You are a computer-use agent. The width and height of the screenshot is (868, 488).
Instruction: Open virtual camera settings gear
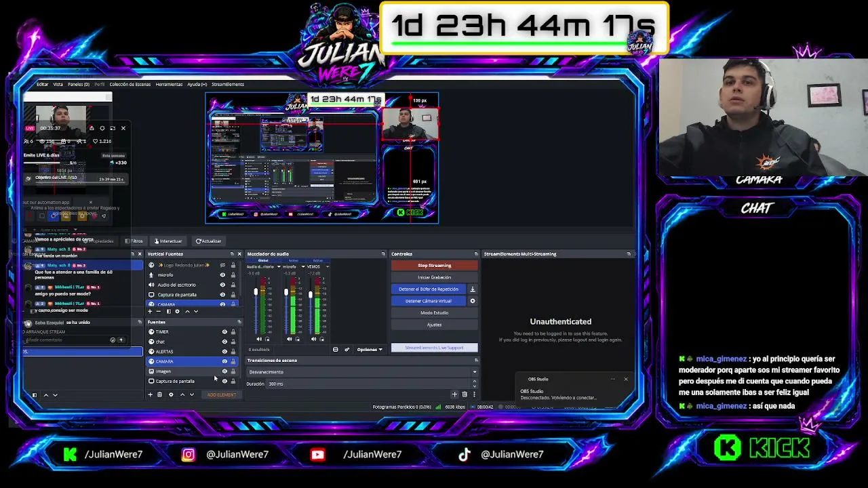click(473, 301)
